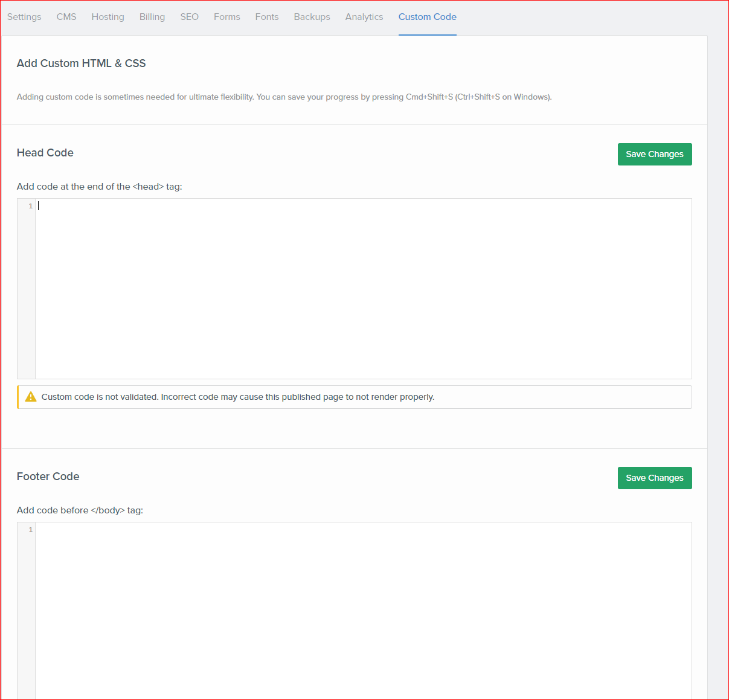Viewport: 729px width, 700px height.
Task: Select the SEO tab
Action: click(190, 17)
